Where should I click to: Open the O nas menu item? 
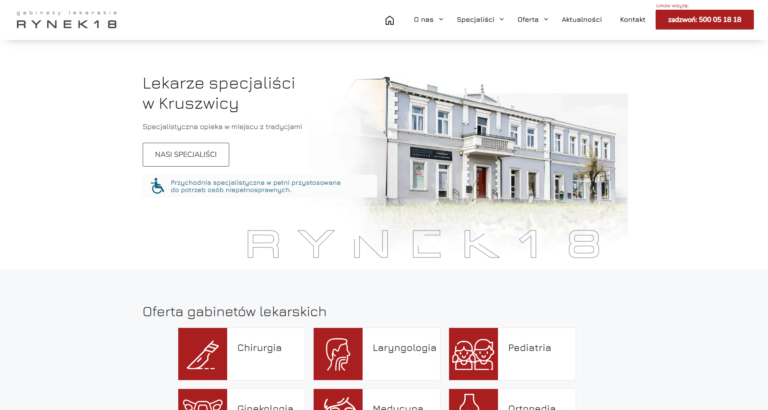[423, 20]
